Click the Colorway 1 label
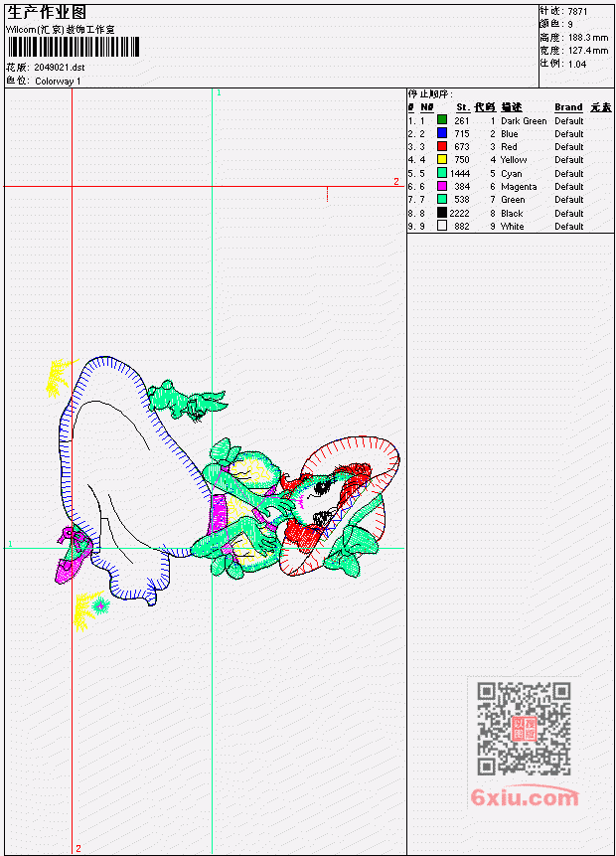The height and width of the screenshot is (856, 616). [58, 81]
